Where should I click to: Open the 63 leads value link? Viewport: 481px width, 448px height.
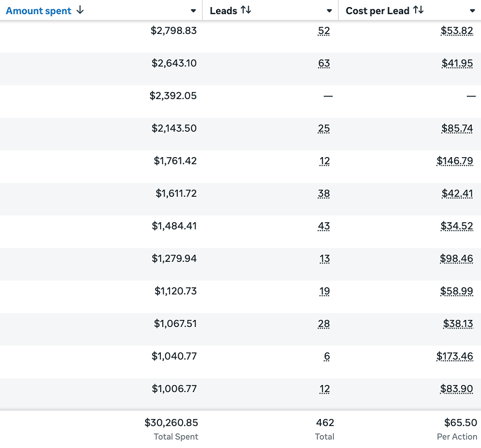tap(324, 64)
